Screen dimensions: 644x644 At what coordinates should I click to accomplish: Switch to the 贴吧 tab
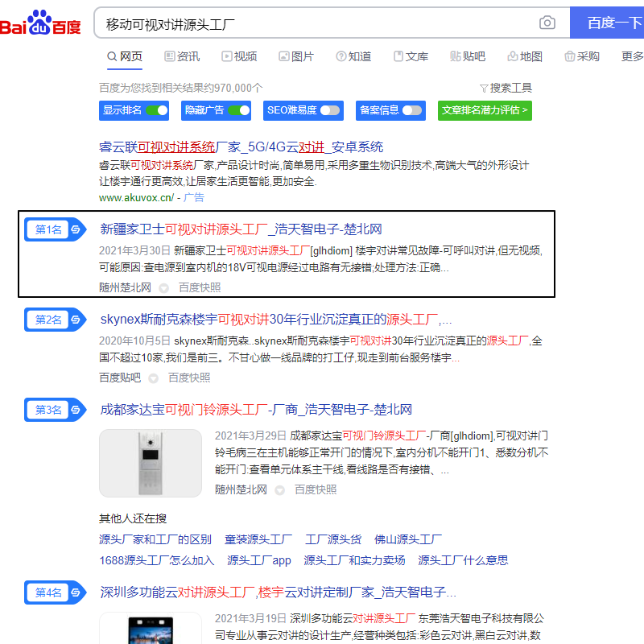pyautogui.click(x=468, y=56)
